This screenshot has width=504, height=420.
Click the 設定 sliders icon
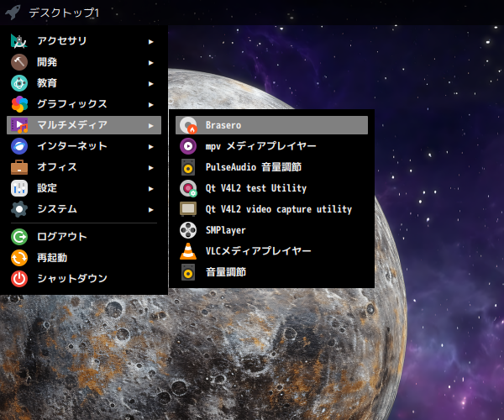tap(19, 188)
